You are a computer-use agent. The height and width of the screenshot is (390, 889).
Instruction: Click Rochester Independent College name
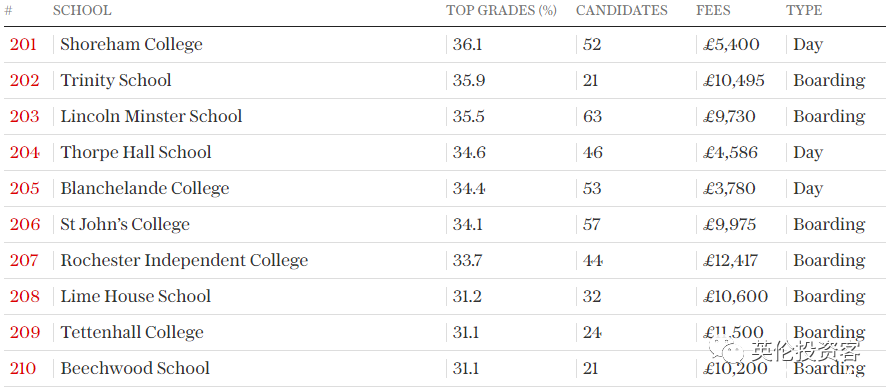pos(184,260)
